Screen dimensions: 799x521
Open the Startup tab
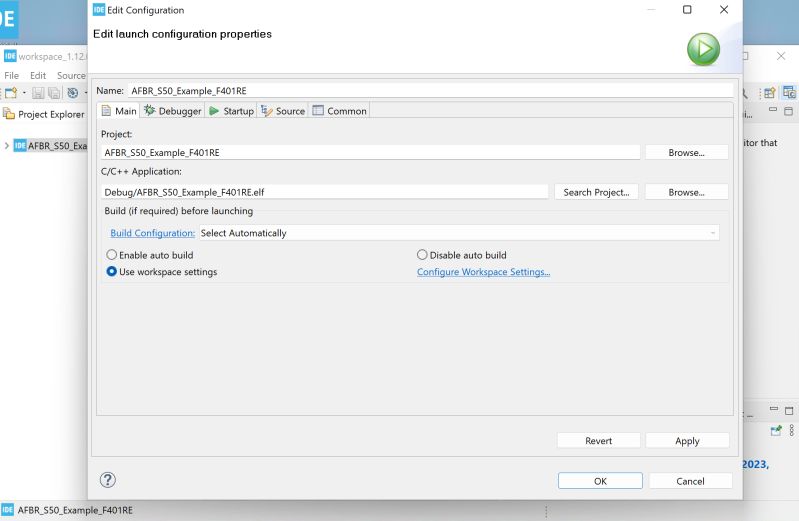click(231, 111)
